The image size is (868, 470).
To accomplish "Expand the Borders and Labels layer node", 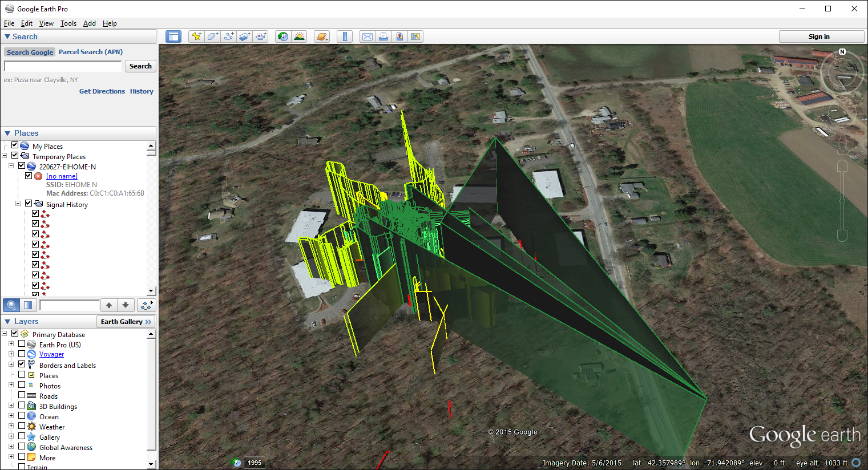I will (11, 364).
